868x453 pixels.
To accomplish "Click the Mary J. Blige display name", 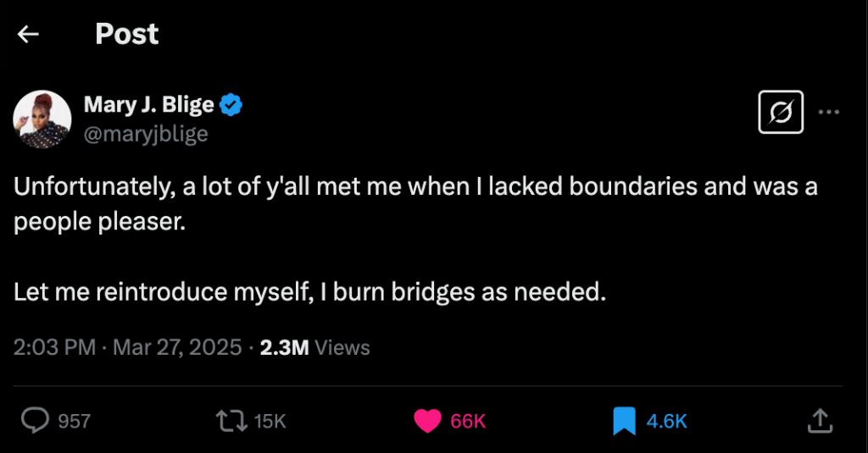I will tap(148, 105).
